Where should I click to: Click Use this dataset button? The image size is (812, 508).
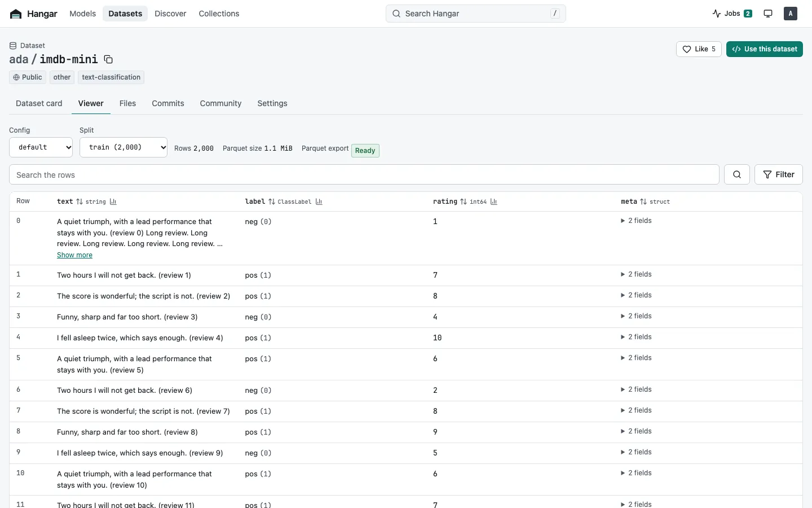(x=765, y=49)
